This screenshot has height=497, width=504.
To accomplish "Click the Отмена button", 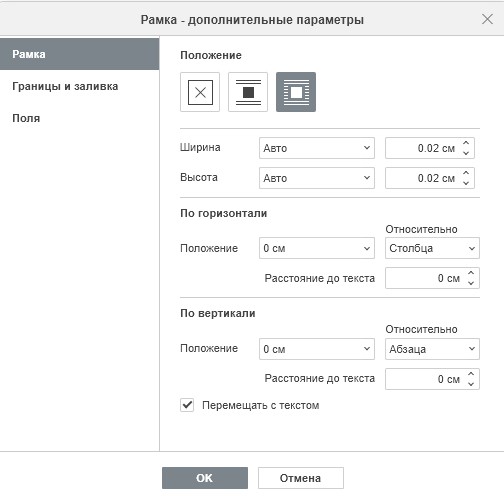I will click(301, 478).
